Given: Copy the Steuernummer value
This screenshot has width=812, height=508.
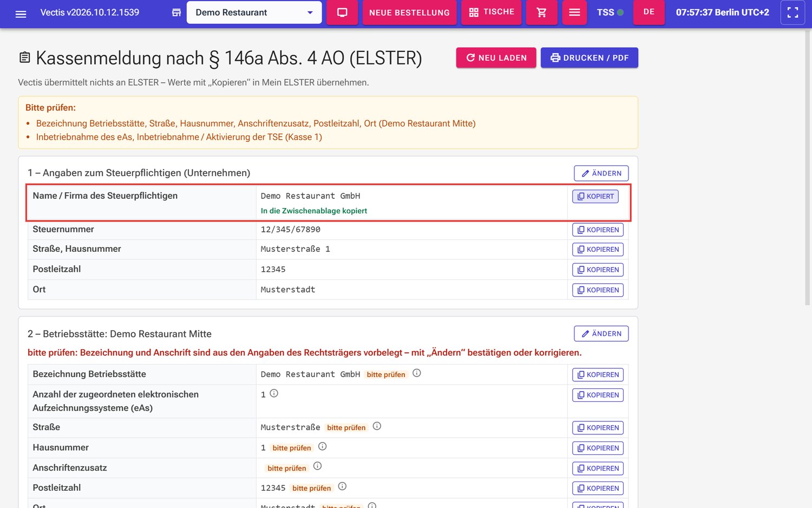Looking at the screenshot, I should tap(598, 230).
